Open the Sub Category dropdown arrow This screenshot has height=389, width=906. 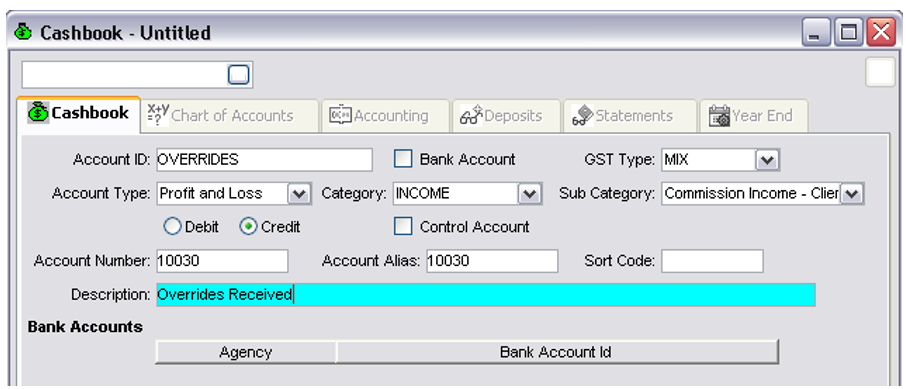[x=852, y=194]
